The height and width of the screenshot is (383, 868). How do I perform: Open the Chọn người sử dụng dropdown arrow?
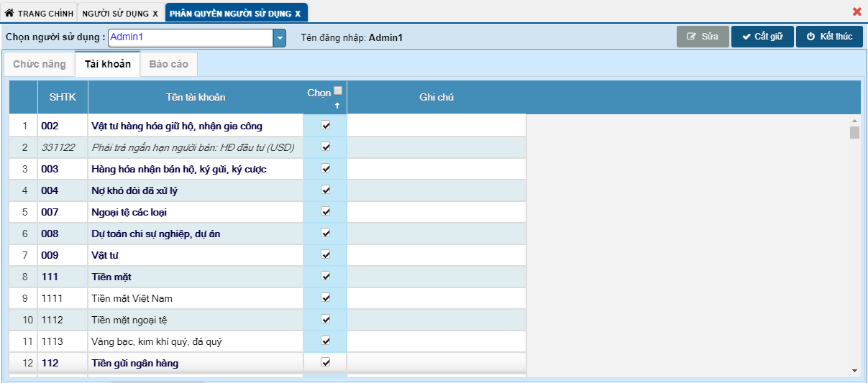tap(280, 37)
